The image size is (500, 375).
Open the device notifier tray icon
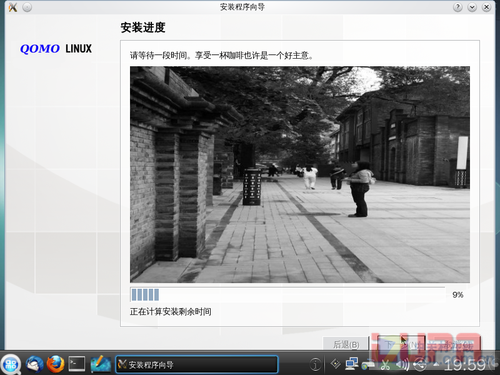[368, 364]
